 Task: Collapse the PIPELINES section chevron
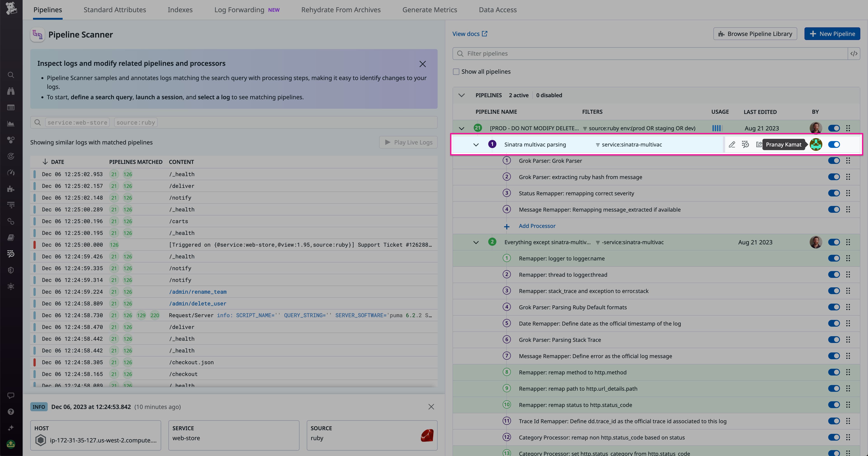[461, 95]
